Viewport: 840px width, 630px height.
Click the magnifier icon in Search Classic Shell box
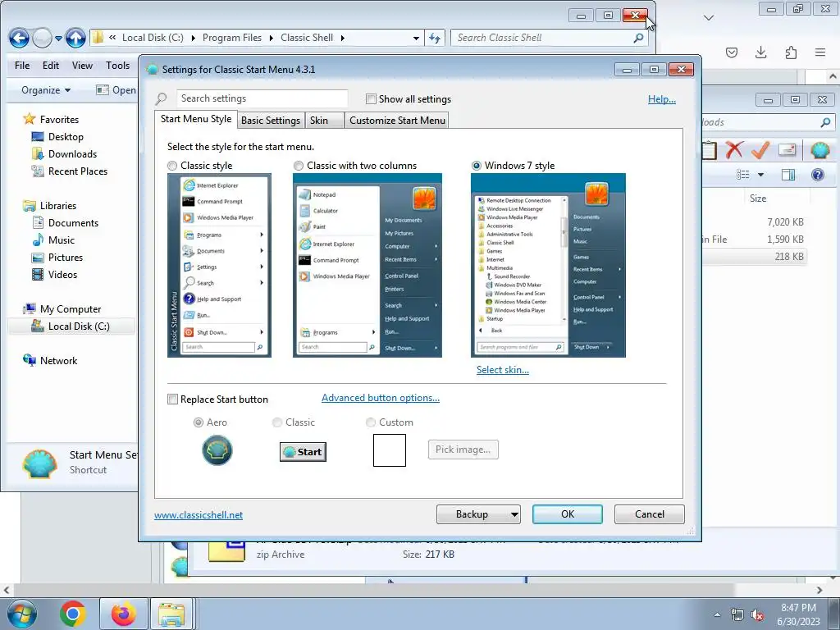(638, 38)
